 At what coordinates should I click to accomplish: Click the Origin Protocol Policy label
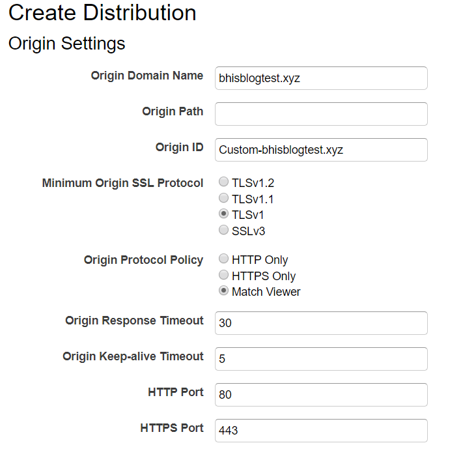point(144,261)
